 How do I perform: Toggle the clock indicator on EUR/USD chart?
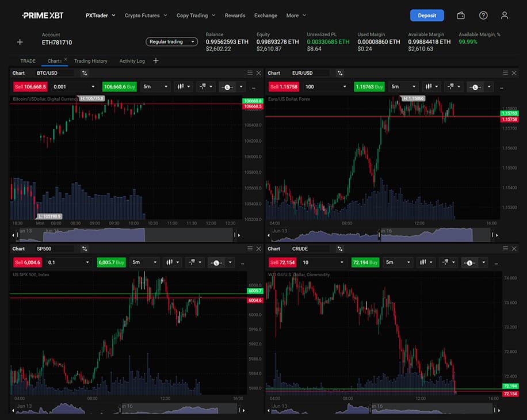coord(480,87)
